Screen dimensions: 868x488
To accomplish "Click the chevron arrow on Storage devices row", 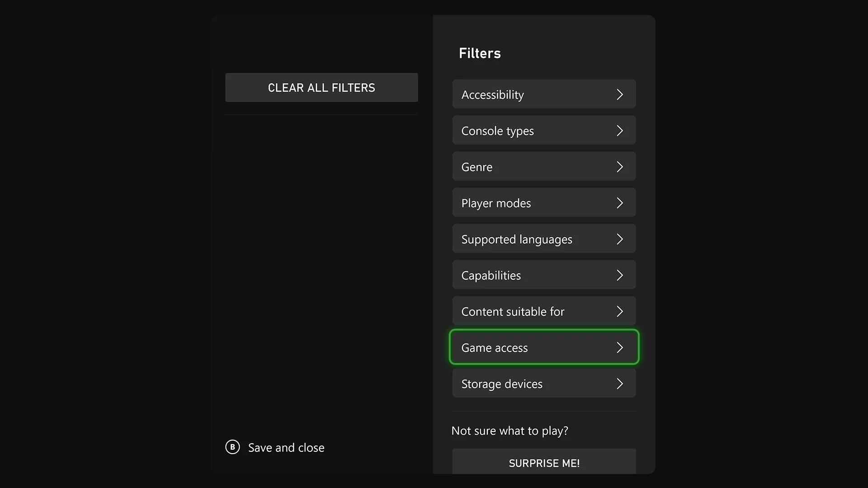I will click(620, 384).
